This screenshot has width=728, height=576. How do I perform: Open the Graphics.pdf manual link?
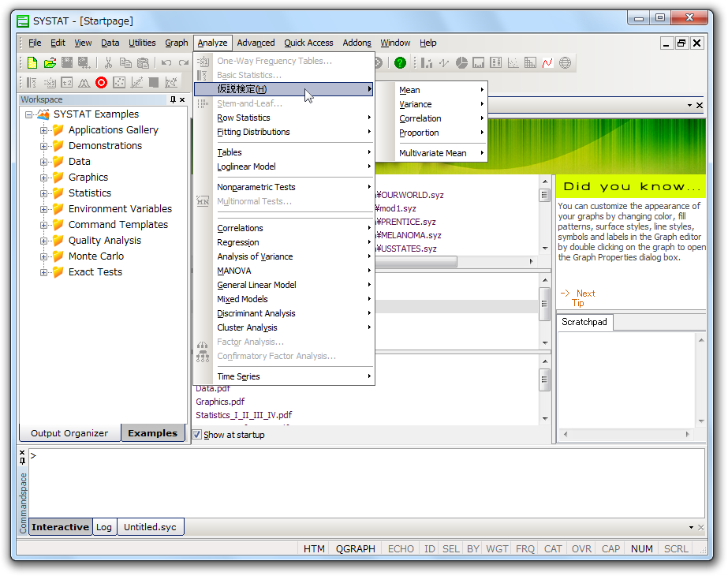(220, 402)
